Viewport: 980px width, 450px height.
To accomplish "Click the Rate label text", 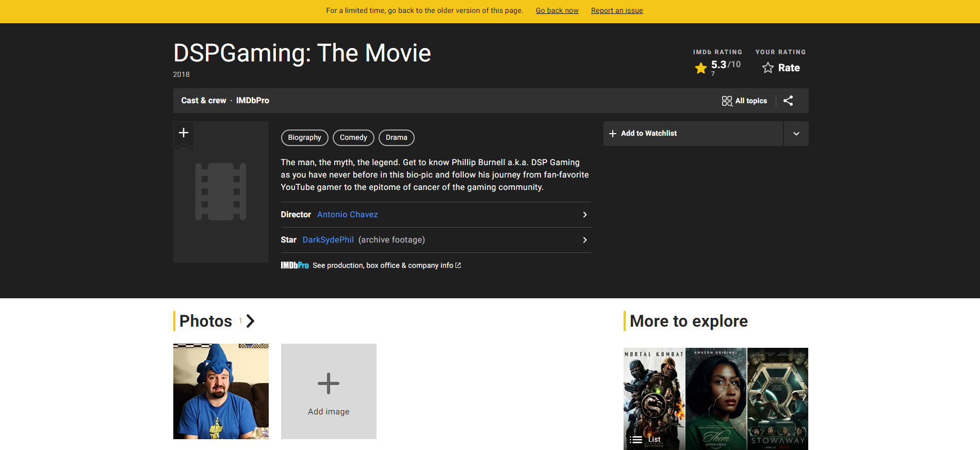I will coord(789,68).
